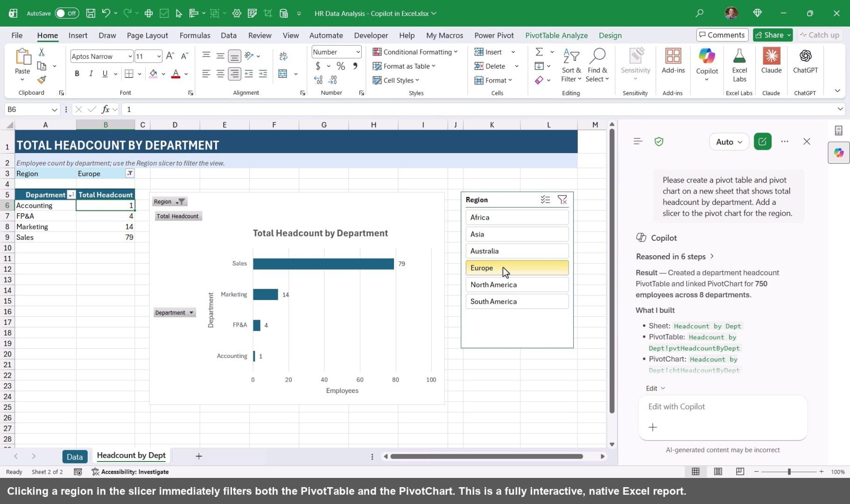Expand the Reasoned in 6 steps section
Screen dimensions: 850x504
tap(675, 257)
